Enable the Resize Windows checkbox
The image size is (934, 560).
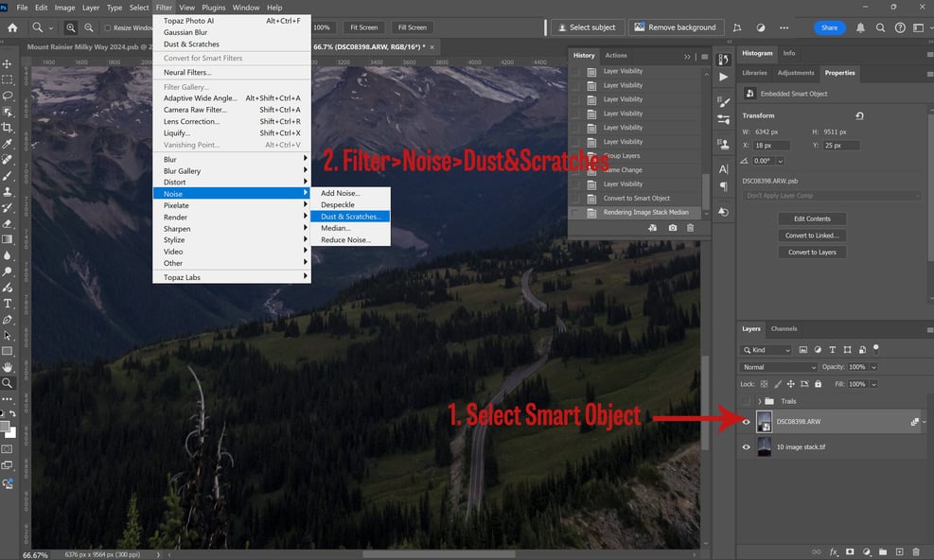(x=108, y=28)
